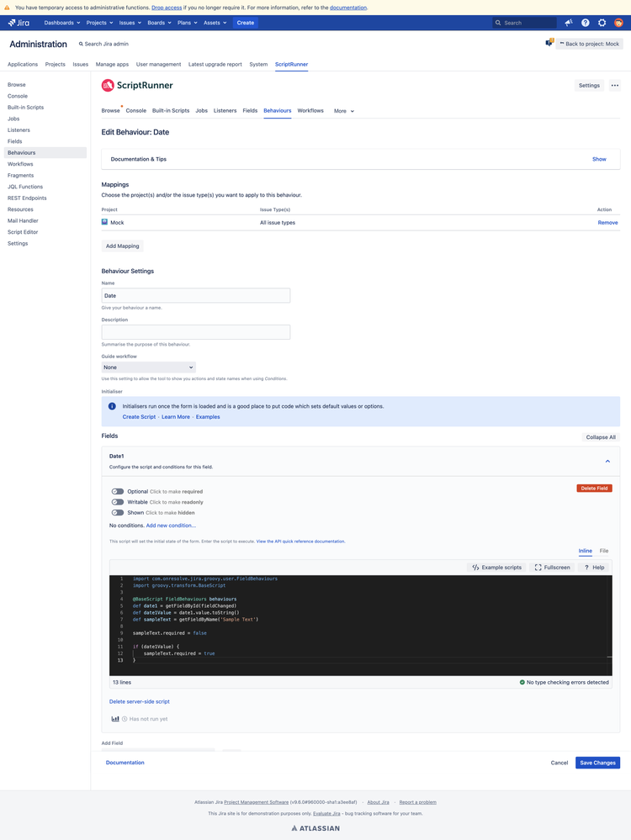
Task: Open your user avatar profile icon
Action: (x=619, y=23)
